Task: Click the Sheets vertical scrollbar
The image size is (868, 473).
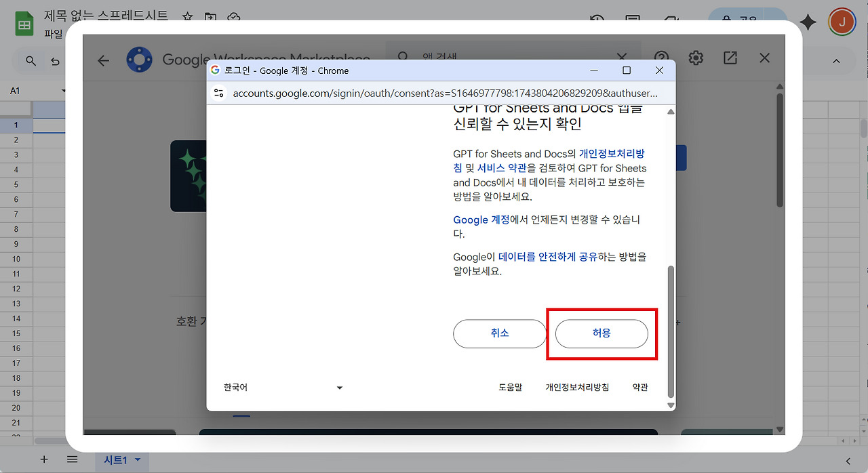Action: (863, 129)
